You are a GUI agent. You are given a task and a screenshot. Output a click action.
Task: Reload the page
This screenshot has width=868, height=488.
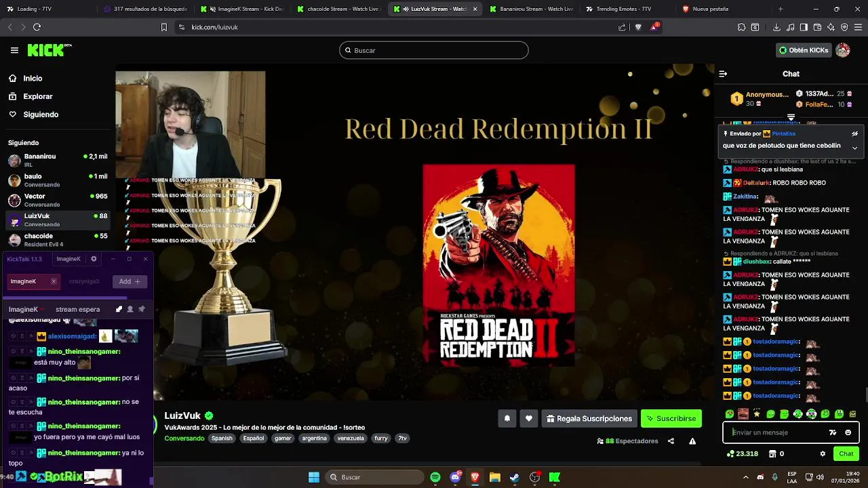click(x=37, y=27)
